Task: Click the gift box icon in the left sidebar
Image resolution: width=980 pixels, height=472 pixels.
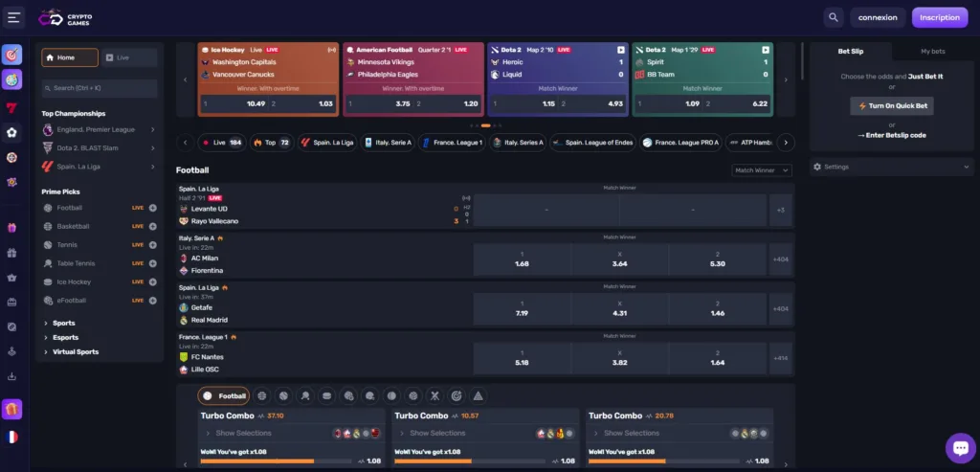Action: pos(12,254)
